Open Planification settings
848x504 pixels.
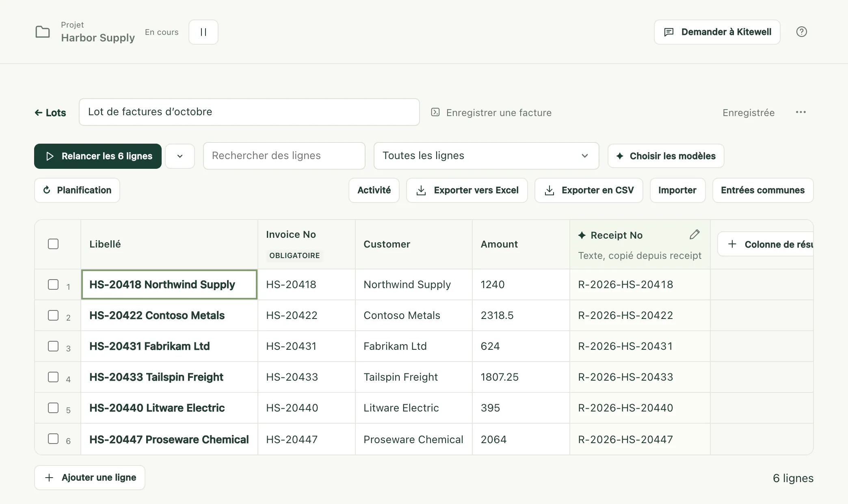[77, 190]
